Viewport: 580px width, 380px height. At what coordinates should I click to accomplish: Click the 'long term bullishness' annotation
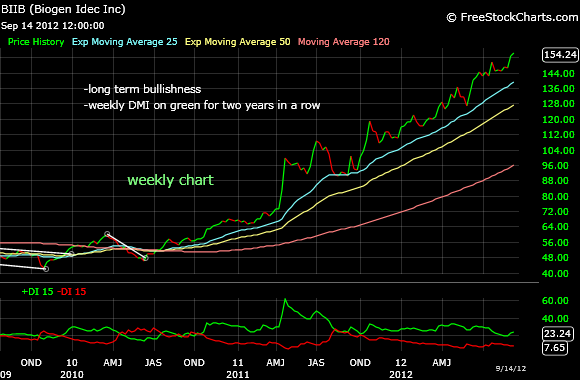tap(143, 89)
